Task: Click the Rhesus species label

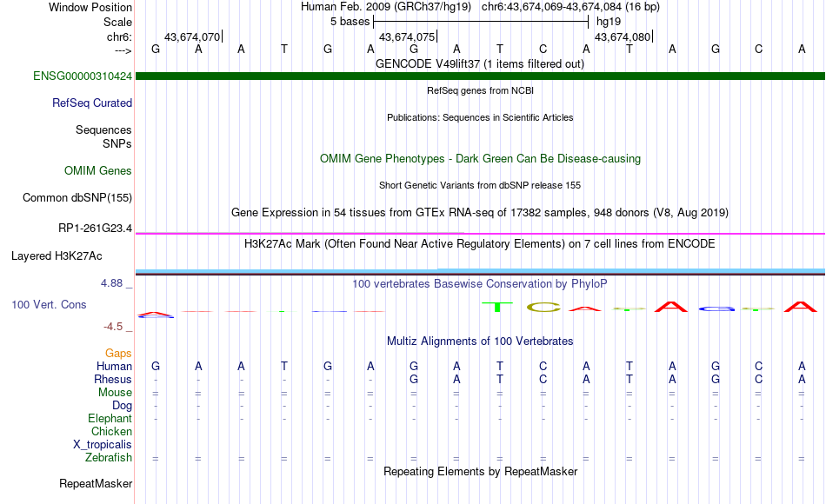Action: [x=113, y=379]
